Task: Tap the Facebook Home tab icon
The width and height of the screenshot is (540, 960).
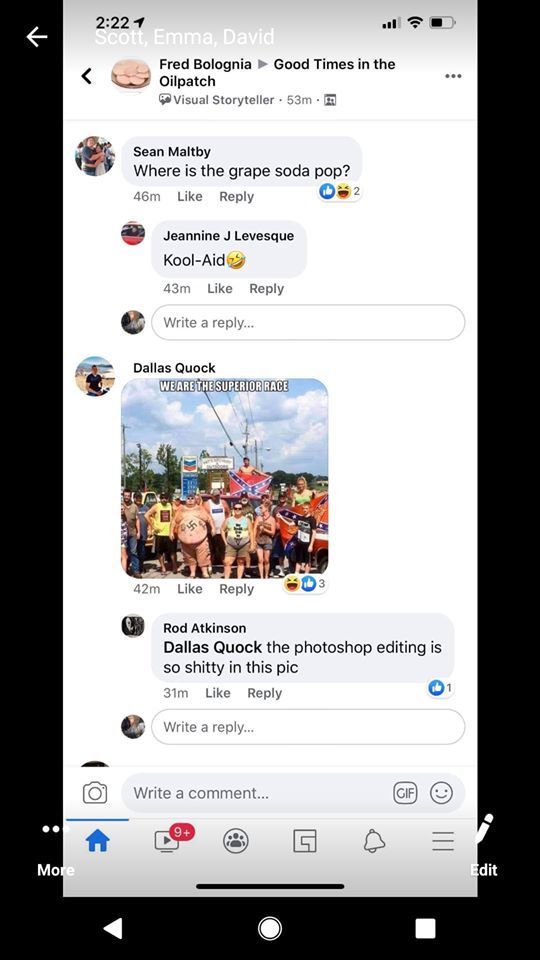Action: [x=97, y=841]
